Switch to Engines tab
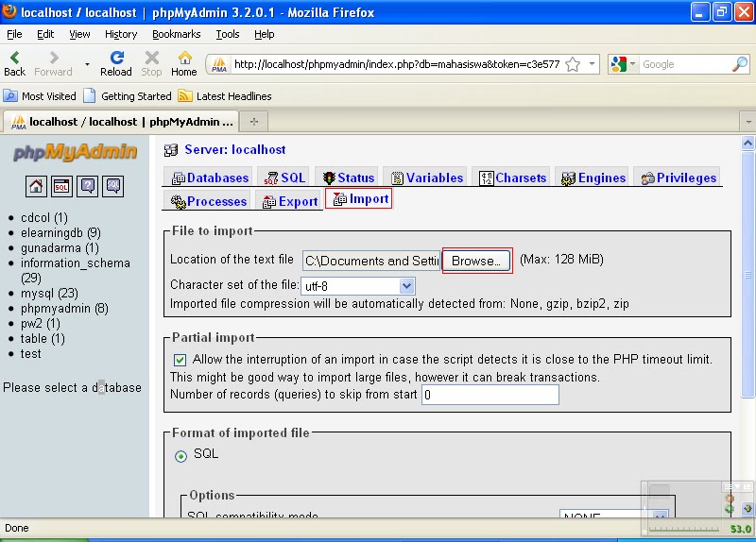This screenshot has width=756, height=542. (593, 178)
